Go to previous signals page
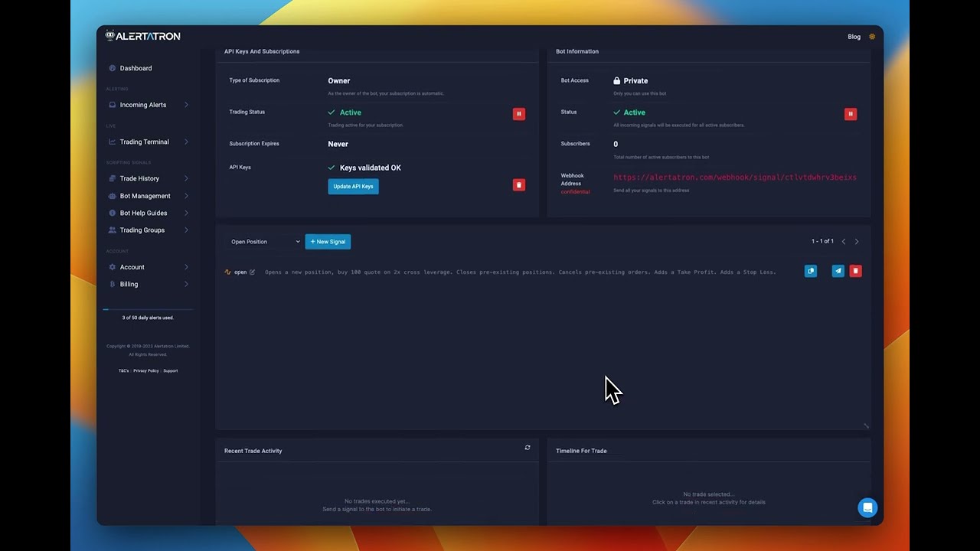This screenshot has height=551, width=980. (844, 242)
